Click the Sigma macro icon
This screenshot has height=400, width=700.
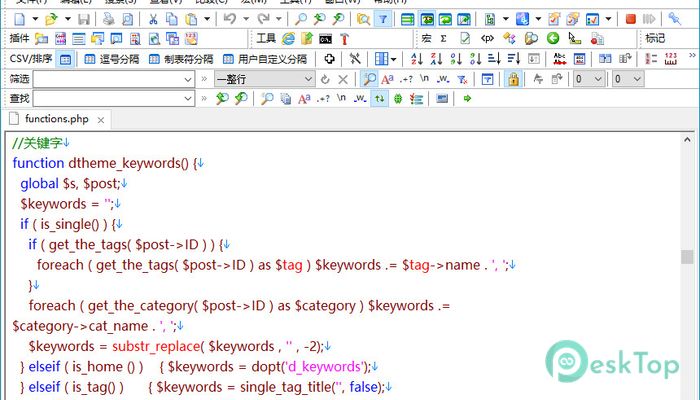coord(443,39)
